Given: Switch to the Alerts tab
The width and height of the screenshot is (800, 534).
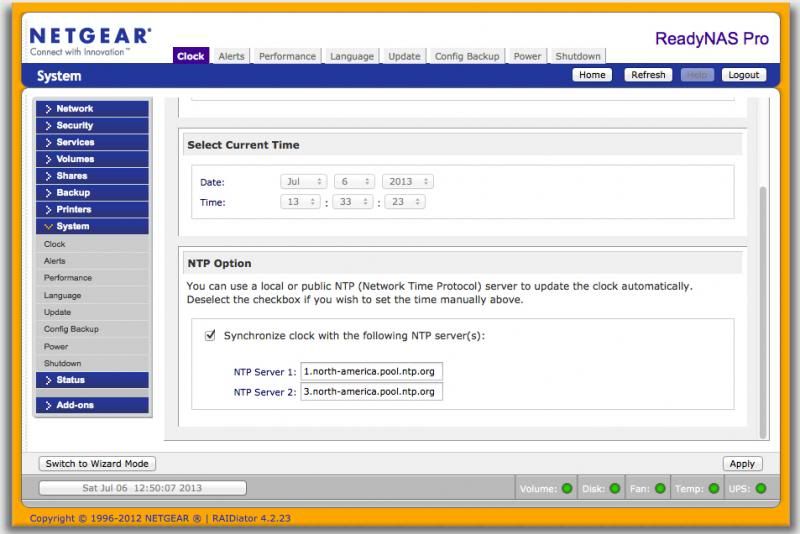Looking at the screenshot, I should tap(231, 57).
